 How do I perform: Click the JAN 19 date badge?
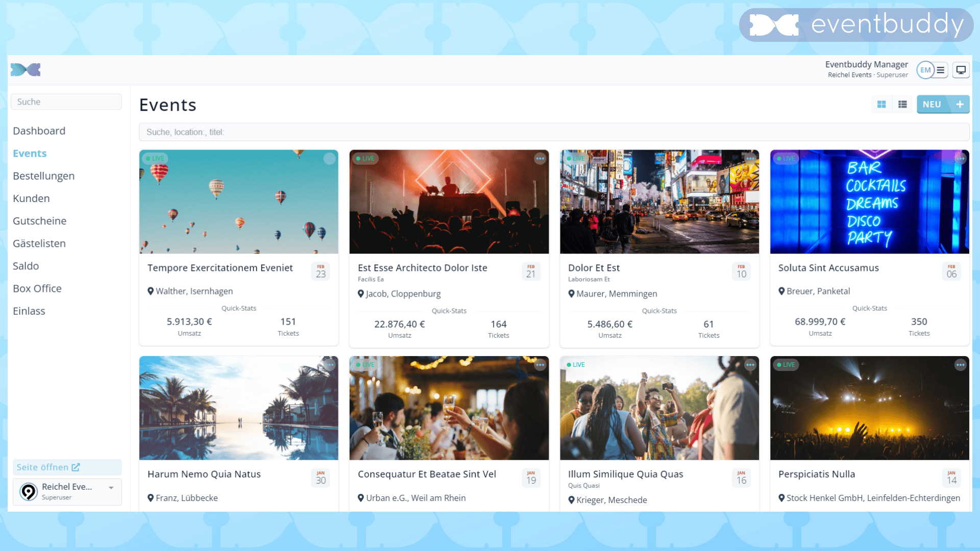click(531, 478)
